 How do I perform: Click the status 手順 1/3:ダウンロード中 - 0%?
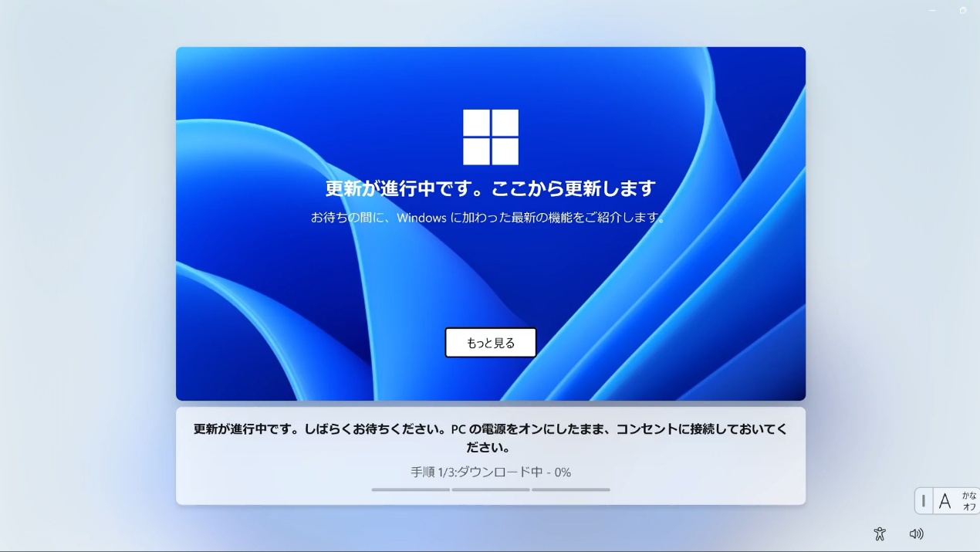click(x=491, y=472)
